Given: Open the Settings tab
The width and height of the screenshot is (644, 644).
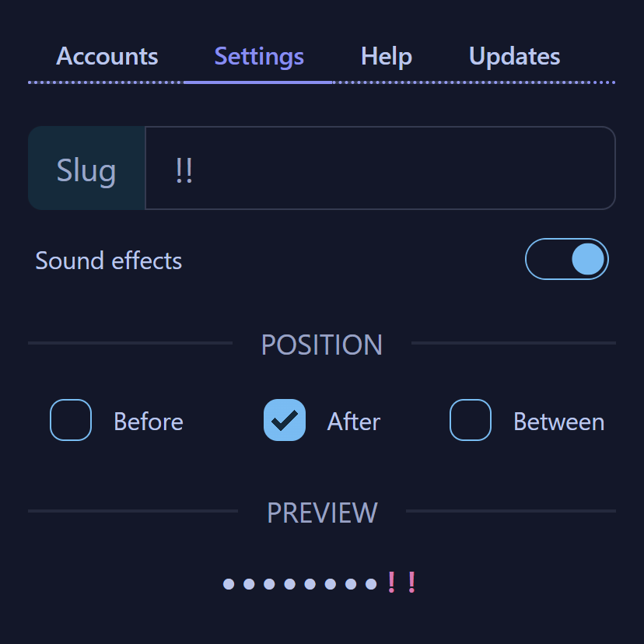Looking at the screenshot, I should 258,56.
